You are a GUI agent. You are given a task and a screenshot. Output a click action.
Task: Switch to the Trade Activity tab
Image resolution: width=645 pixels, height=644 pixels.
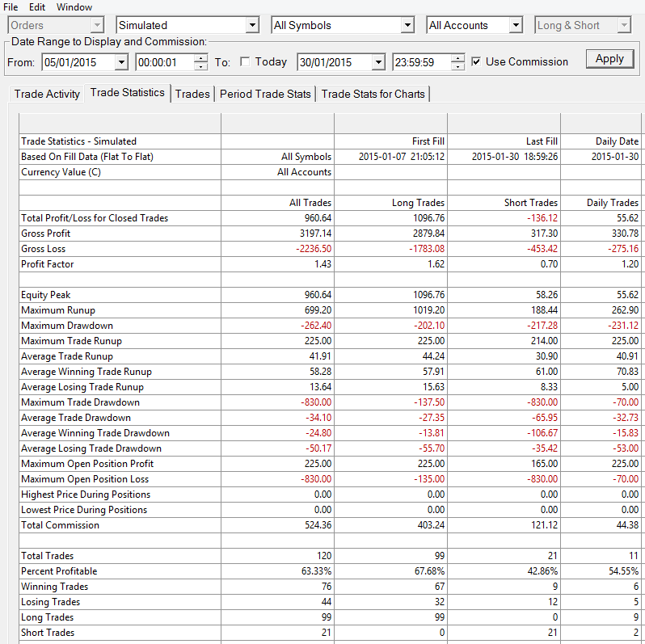point(47,95)
